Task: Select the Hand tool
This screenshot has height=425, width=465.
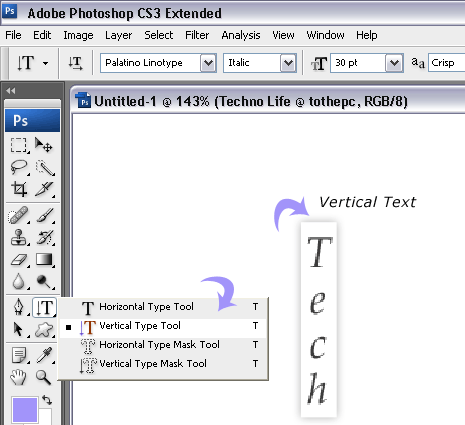Action: [x=19, y=377]
